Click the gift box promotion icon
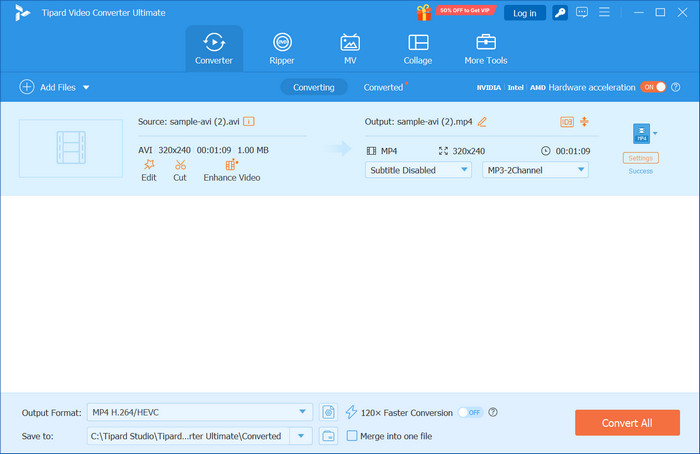The height and width of the screenshot is (454, 700). click(x=424, y=12)
